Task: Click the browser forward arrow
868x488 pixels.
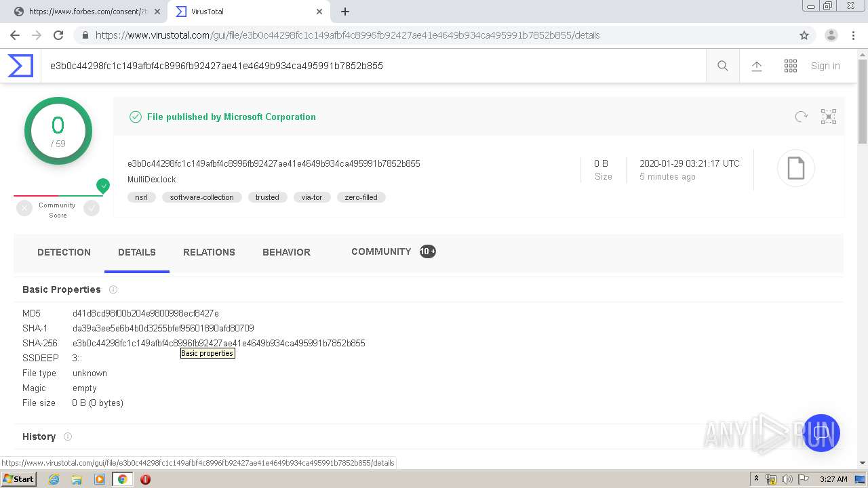Action: 37,35
